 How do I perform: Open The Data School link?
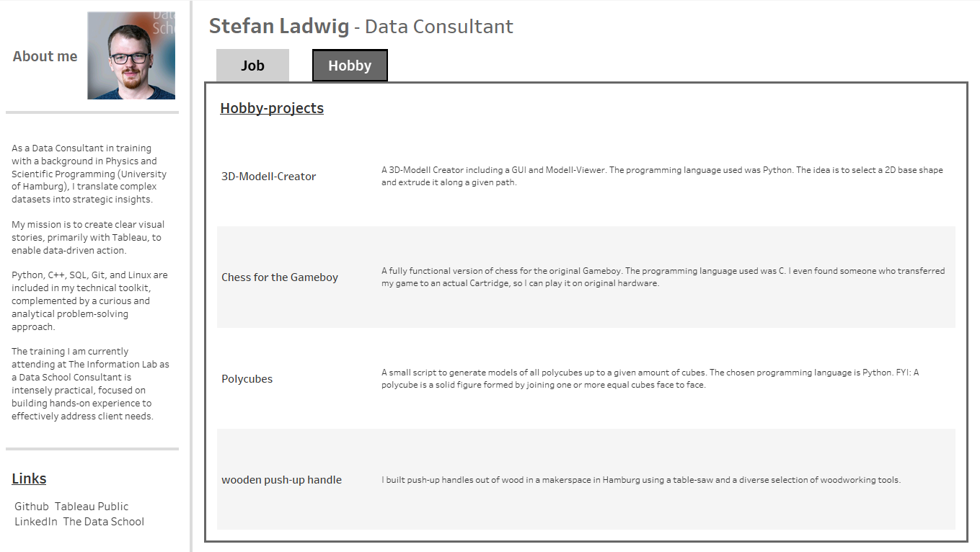[x=104, y=522]
